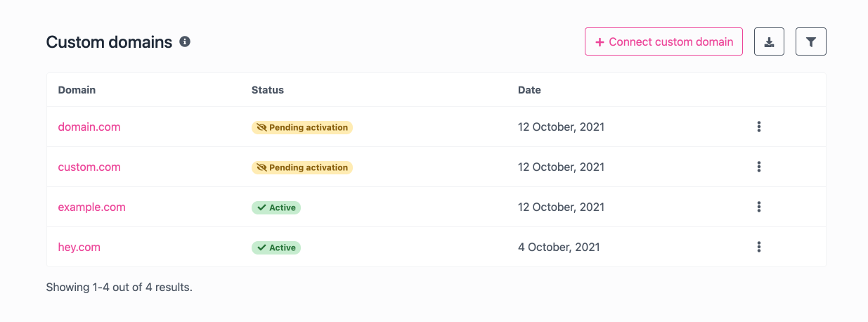Open the filter funnel icon button
This screenshot has width=868, height=322.
click(810, 41)
